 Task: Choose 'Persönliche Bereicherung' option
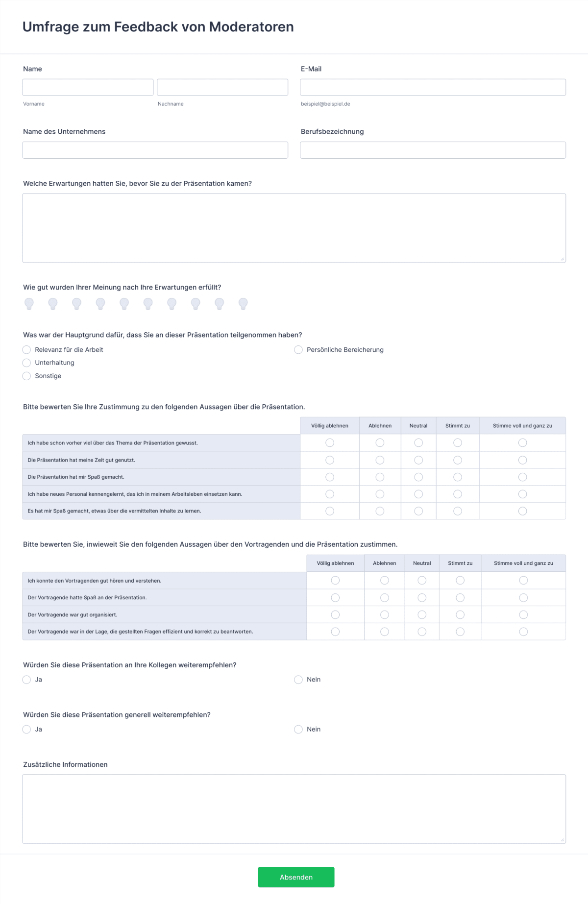[x=298, y=349]
